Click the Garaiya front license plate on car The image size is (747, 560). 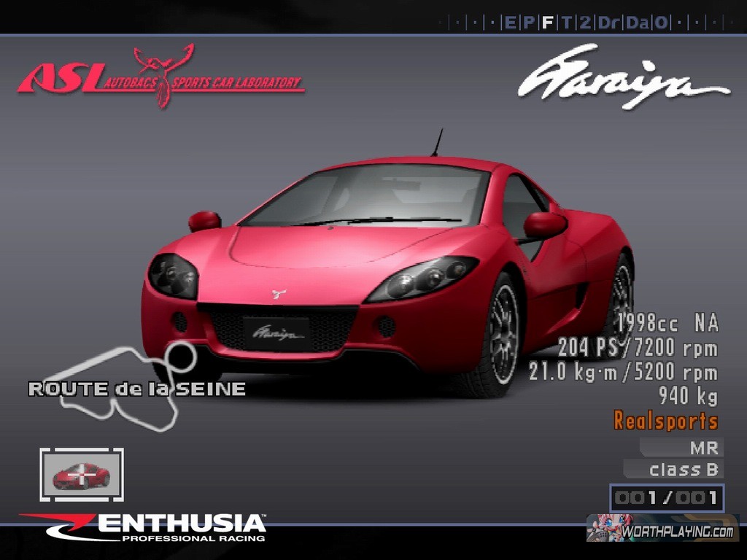coord(276,334)
